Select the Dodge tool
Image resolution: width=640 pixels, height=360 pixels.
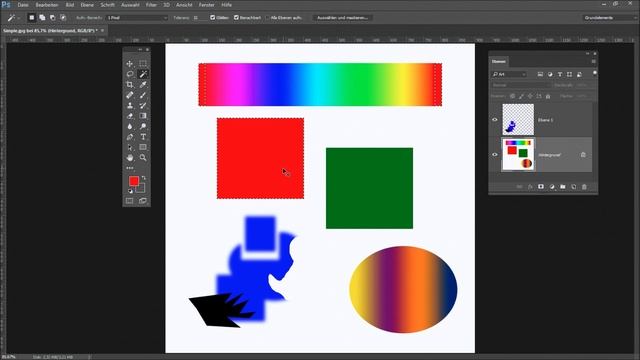coord(143,127)
